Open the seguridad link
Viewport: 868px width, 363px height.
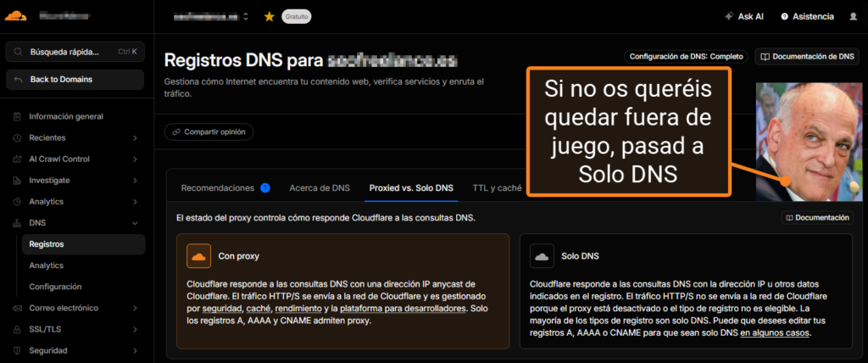(221, 308)
